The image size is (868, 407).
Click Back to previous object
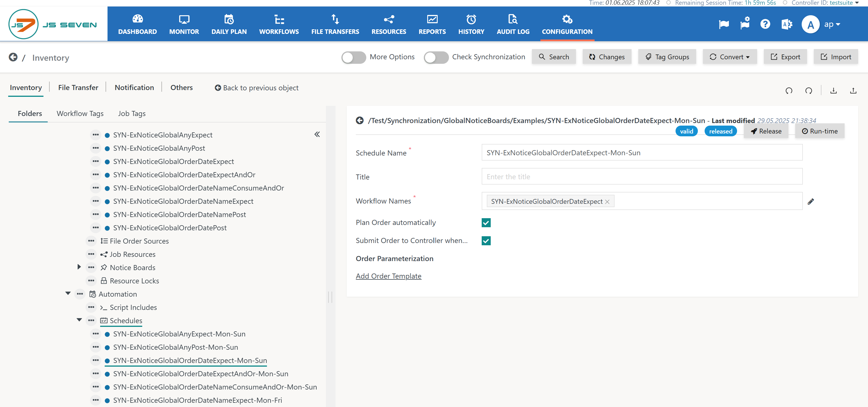pos(257,88)
